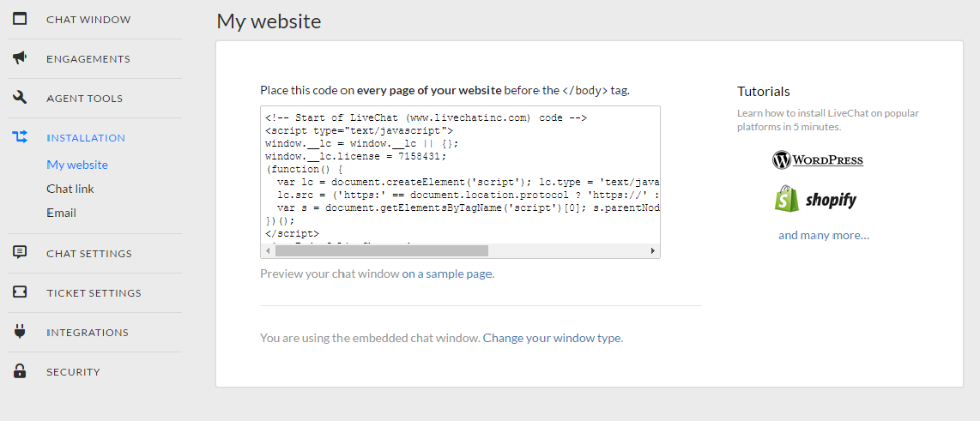Click the code box scroll left arrow
The image size is (980, 421).
point(268,250)
